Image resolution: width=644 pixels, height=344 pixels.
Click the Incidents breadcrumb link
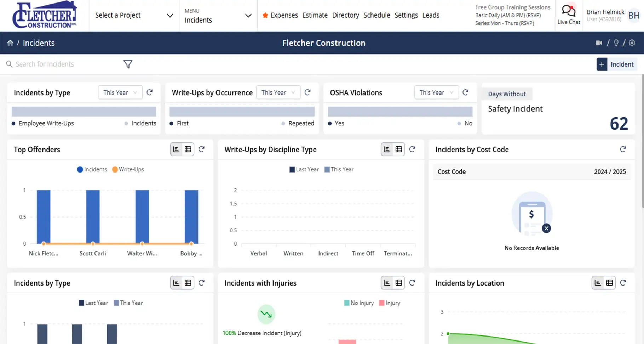[x=39, y=43]
